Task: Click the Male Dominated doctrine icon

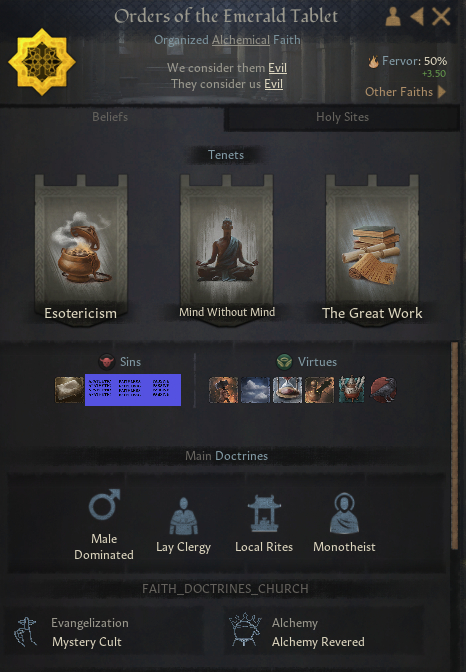Action: (x=104, y=505)
